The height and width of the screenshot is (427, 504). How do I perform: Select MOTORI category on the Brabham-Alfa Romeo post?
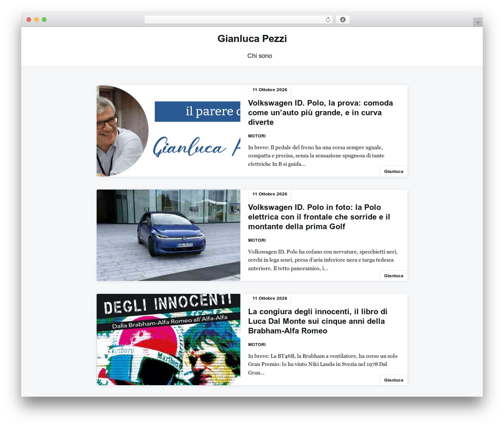[x=257, y=345]
